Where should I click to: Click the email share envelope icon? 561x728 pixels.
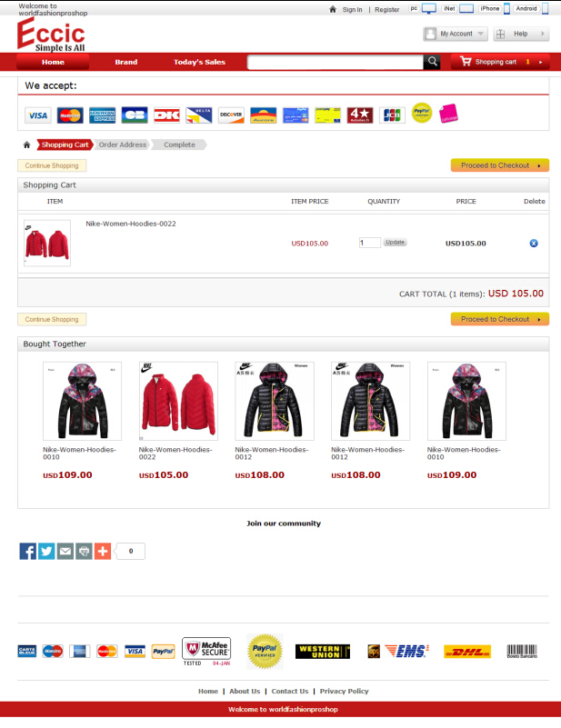(x=65, y=551)
